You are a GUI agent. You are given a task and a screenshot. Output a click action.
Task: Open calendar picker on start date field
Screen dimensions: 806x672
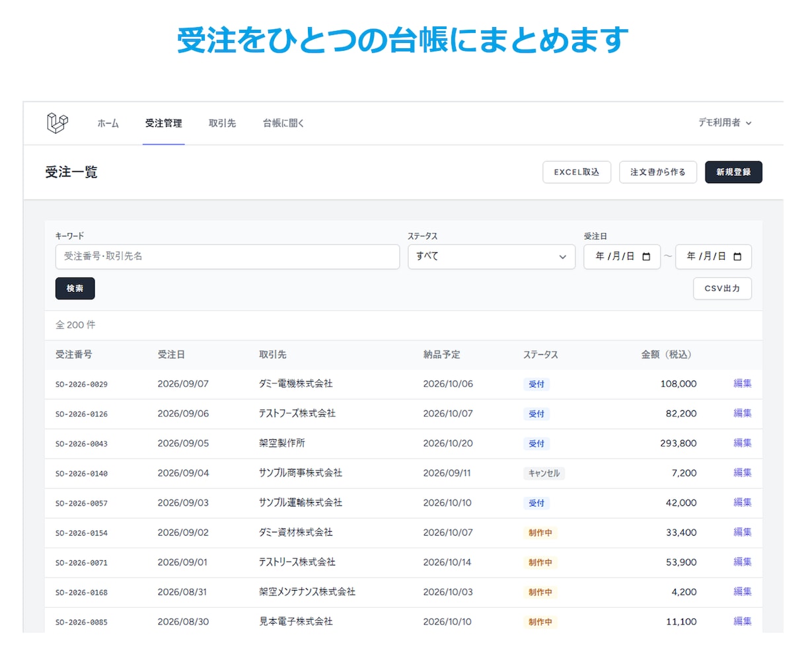click(x=646, y=256)
